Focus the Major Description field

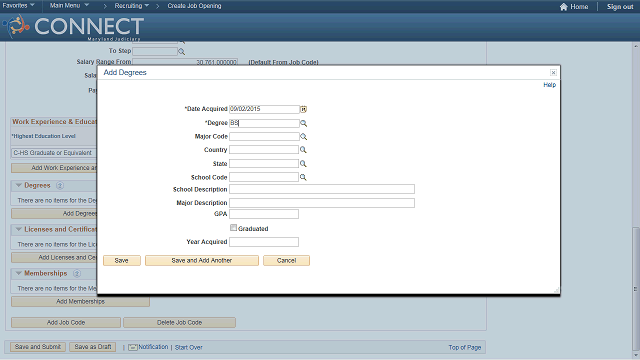pos(322,203)
